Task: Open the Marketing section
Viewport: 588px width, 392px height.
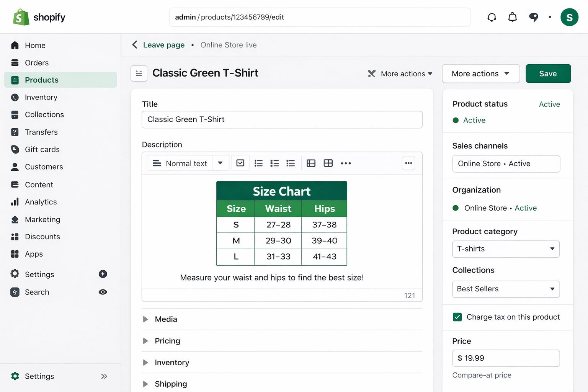Action: tap(42, 219)
